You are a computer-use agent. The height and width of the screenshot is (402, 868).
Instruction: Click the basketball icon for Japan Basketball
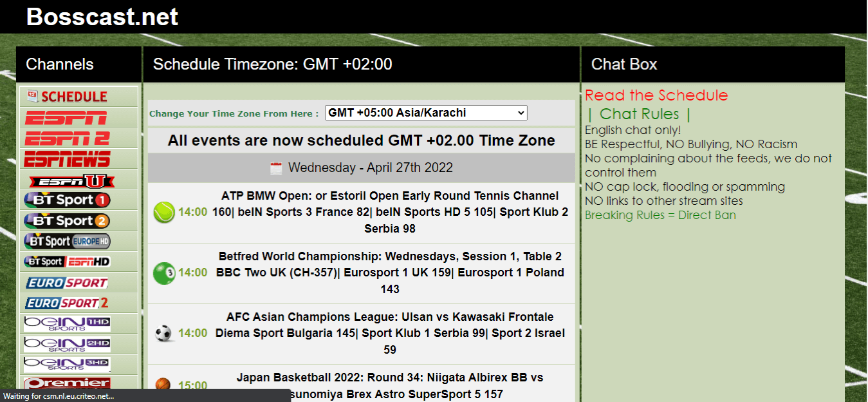coord(163,385)
